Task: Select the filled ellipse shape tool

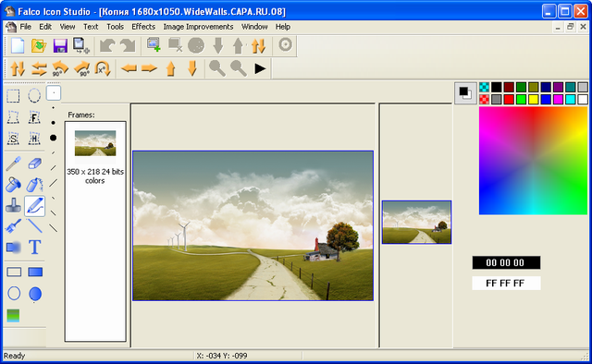Action: tap(35, 294)
